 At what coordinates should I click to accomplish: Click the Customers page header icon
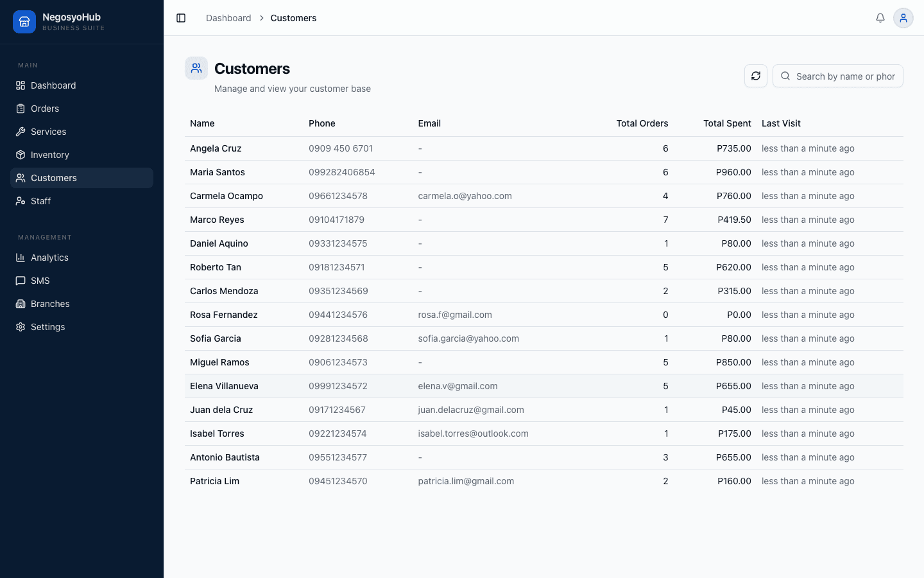196,67
